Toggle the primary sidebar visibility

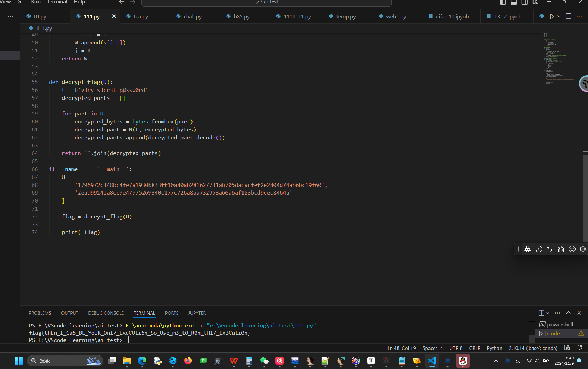point(503,2)
